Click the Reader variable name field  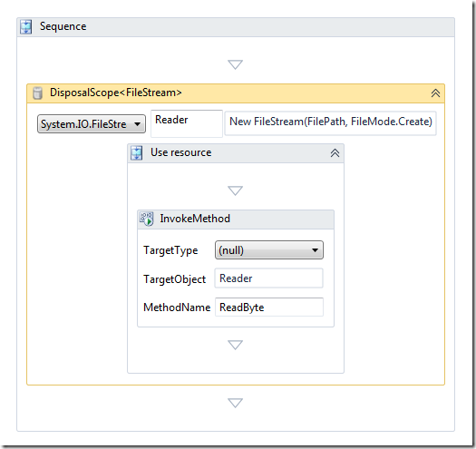coord(187,123)
